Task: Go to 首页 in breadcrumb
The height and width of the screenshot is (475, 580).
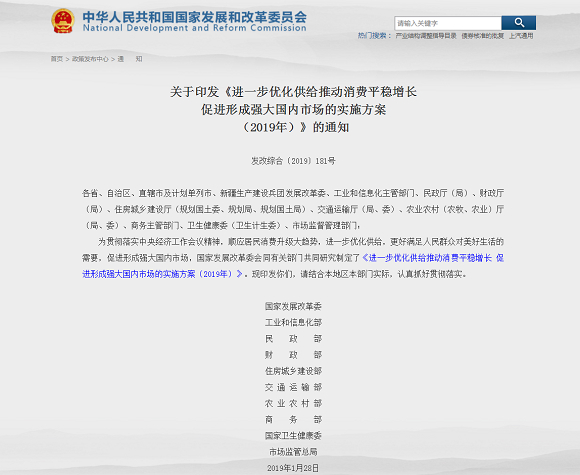Action: click(57, 59)
